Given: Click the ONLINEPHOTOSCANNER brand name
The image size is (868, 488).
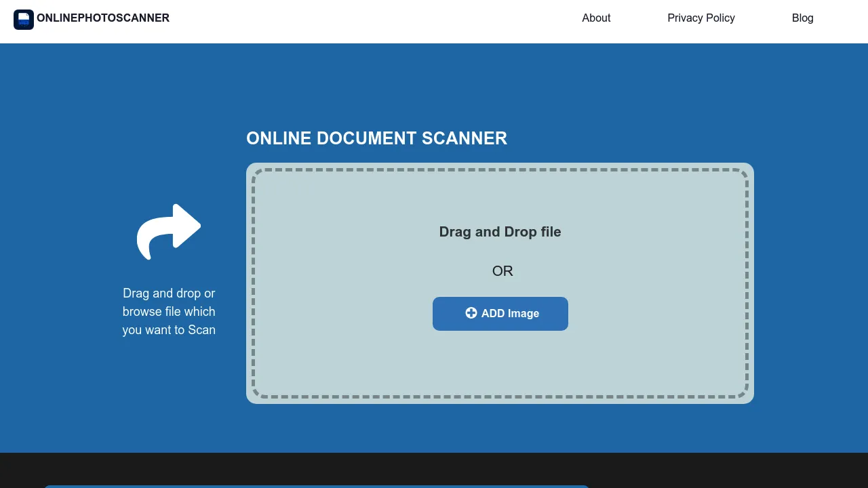Looking at the screenshot, I should click(x=103, y=18).
